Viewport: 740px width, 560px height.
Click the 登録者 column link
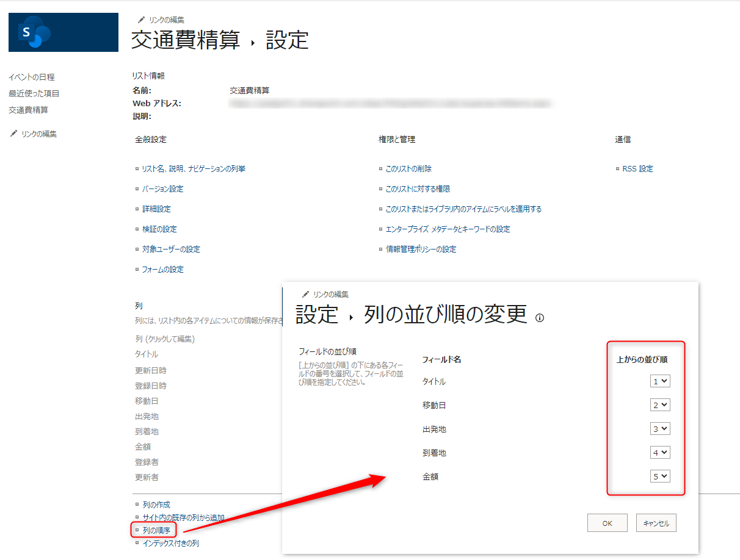pos(147,462)
